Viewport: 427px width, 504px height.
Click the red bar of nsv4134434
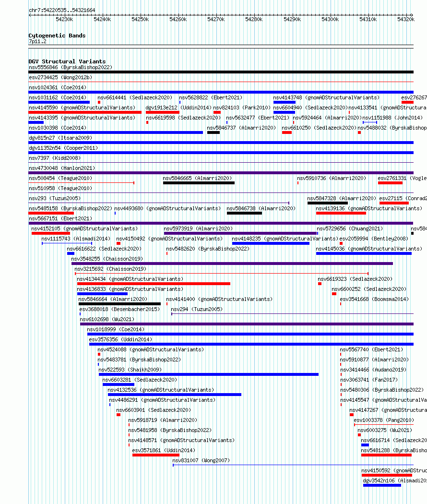coord(154,284)
